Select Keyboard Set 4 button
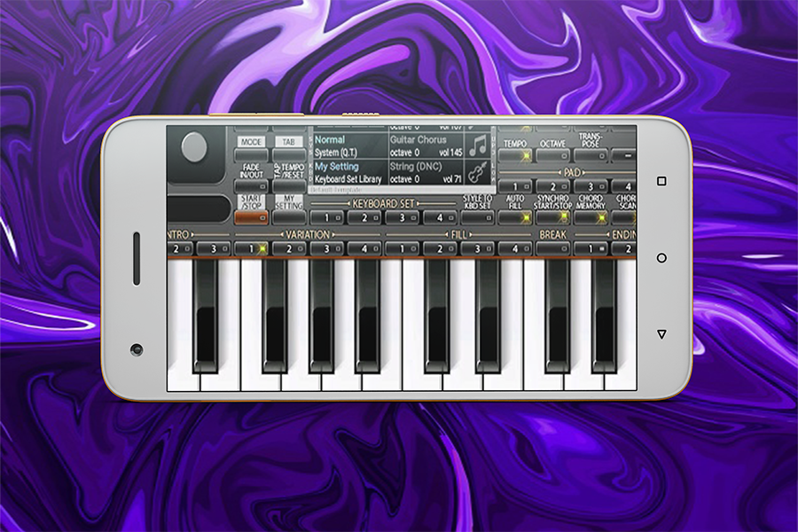Viewport: 798px width, 532px height. (x=440, y=218)
